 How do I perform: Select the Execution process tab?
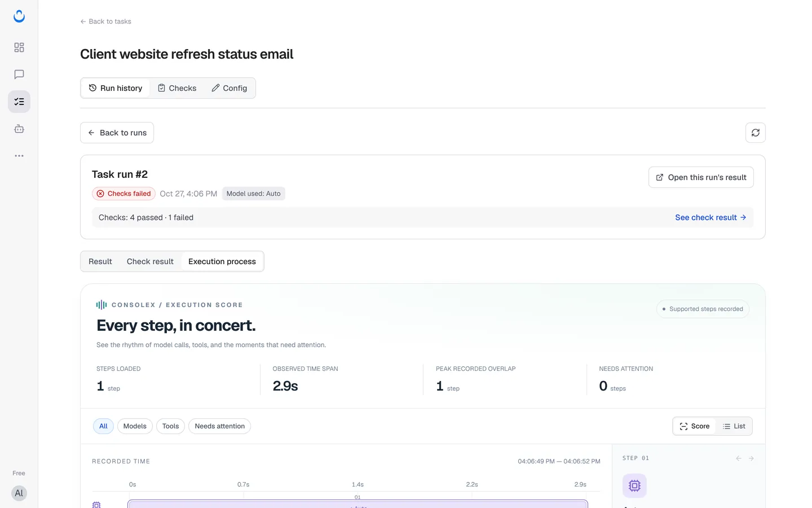point(222,261)
